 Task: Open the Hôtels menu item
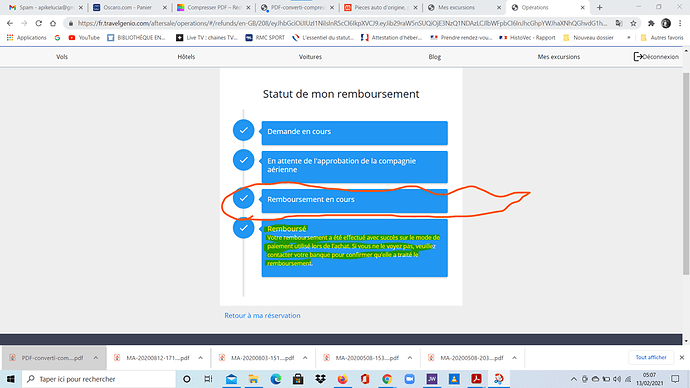186,57
